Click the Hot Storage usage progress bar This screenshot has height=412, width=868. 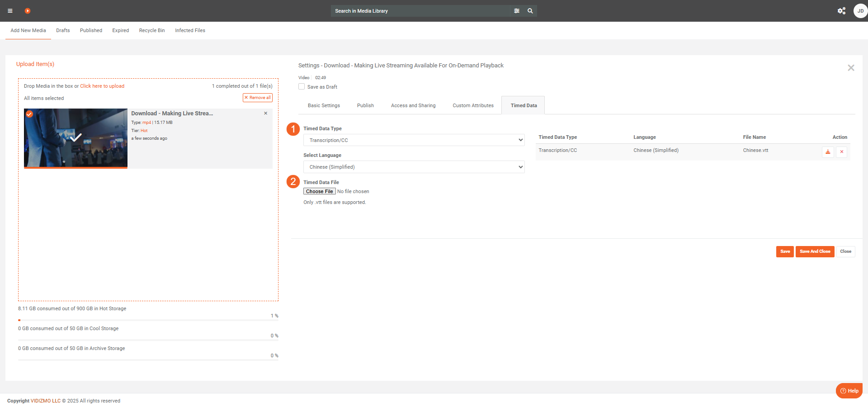coord(148,320)
